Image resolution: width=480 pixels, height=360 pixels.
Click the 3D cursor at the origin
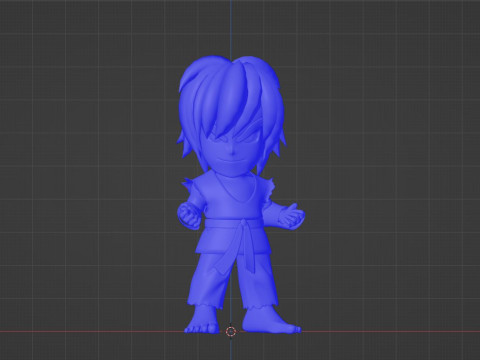pos(231,332)
